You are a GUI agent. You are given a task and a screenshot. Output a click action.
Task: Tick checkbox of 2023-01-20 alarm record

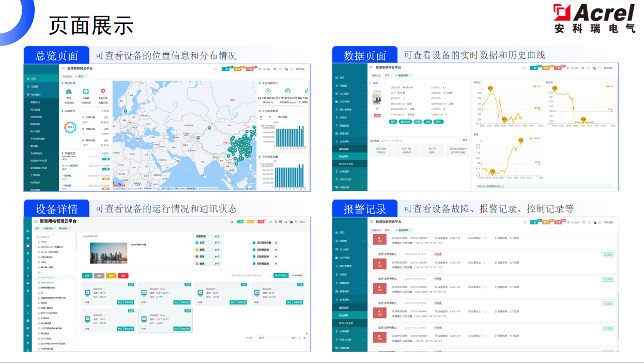click(374, 328)
